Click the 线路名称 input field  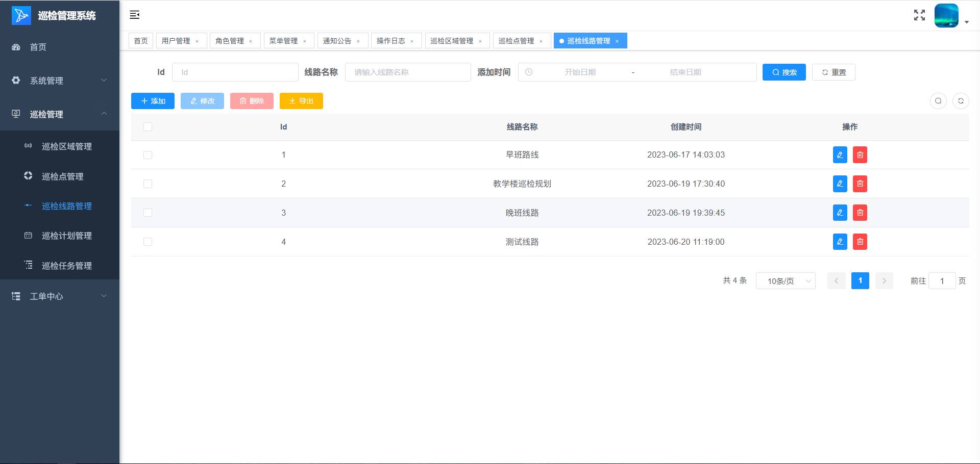click(407, 72)
